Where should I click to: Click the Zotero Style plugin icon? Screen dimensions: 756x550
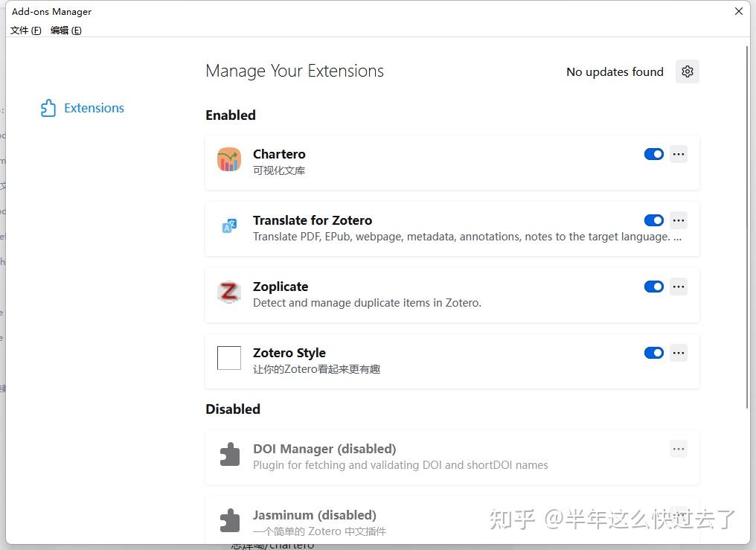(x=228, y=358)
